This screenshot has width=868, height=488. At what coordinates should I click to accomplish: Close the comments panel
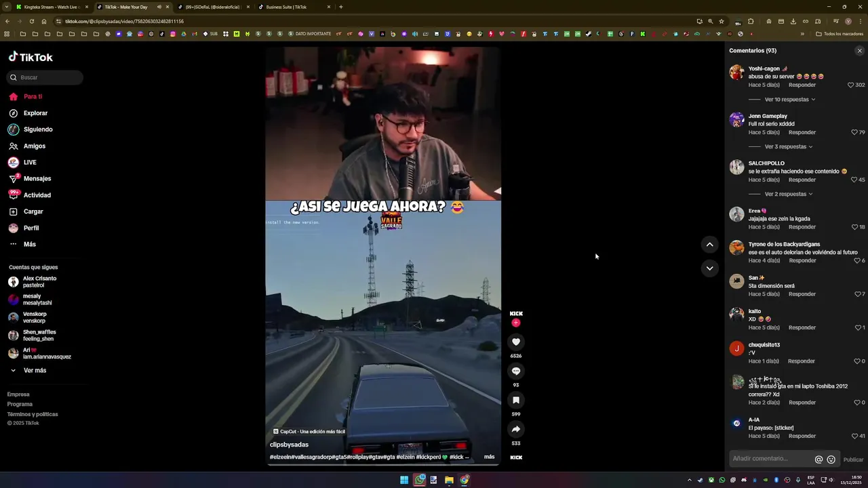[x=860, y=51]
